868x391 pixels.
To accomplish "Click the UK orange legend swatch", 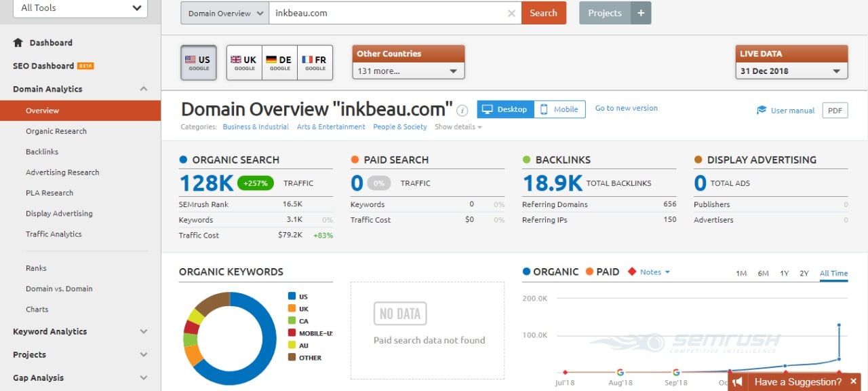I will pyautogui.click(x=292, y=308).
